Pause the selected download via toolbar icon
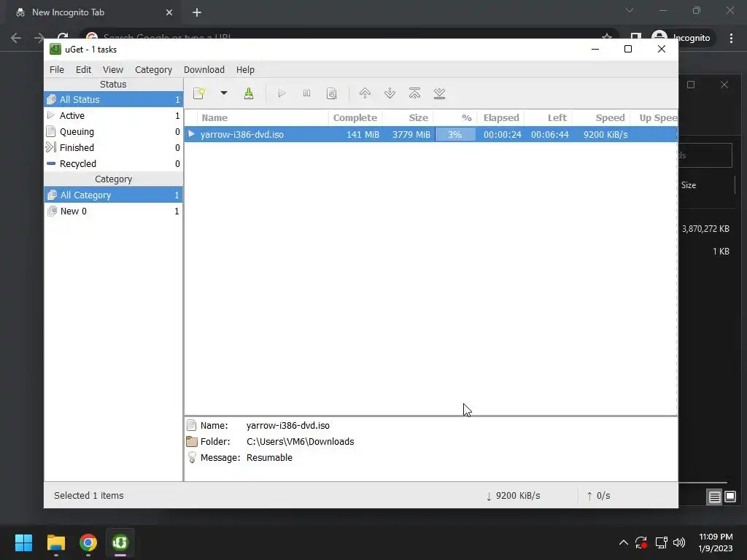Viewport: 747px width, 560px height. pos(307,93)
